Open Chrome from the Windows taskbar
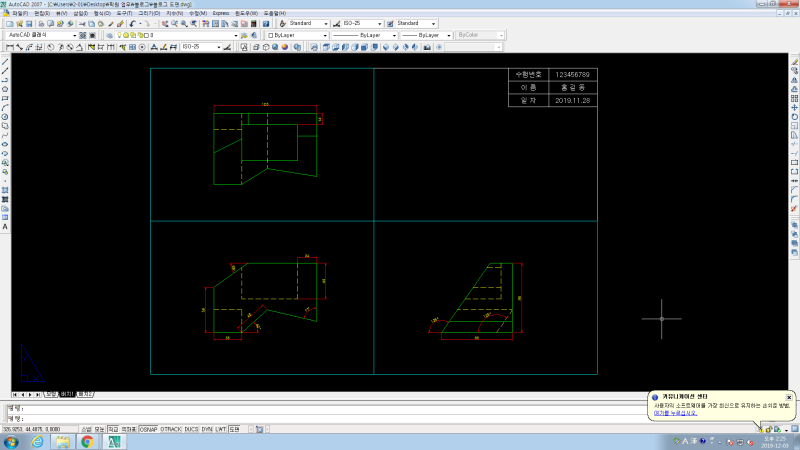The image size is (800, 450). [x=87, y=441]
